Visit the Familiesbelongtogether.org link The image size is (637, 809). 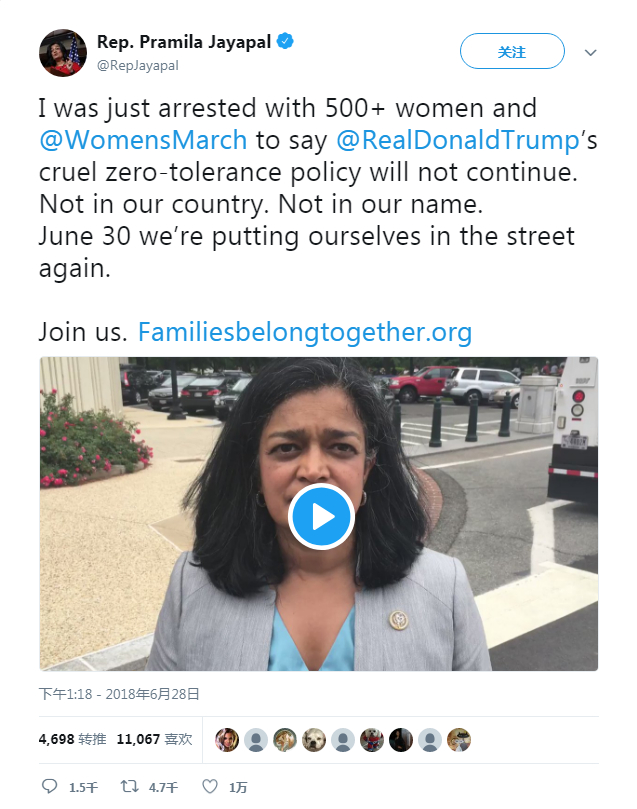[x=305, y=332]
